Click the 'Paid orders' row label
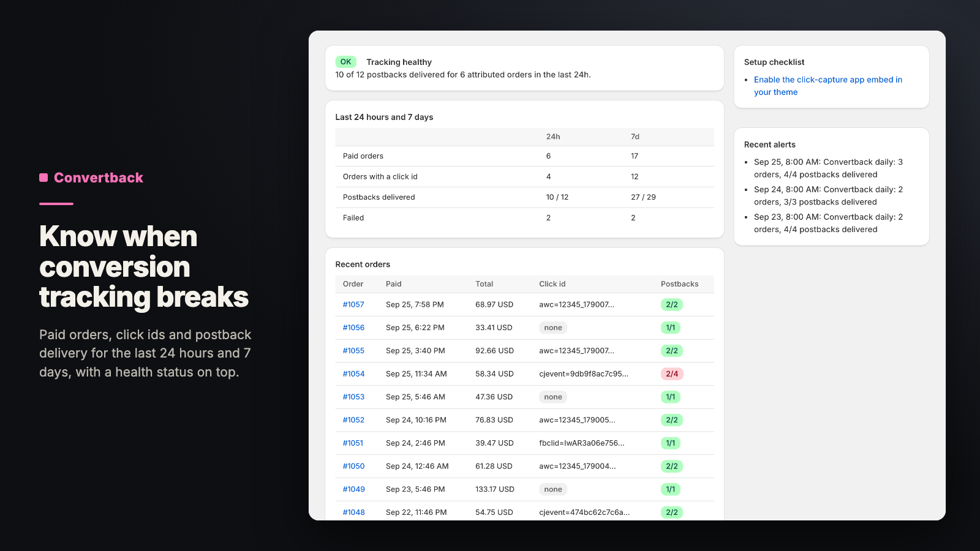980x551 pixels. (363, 156)
